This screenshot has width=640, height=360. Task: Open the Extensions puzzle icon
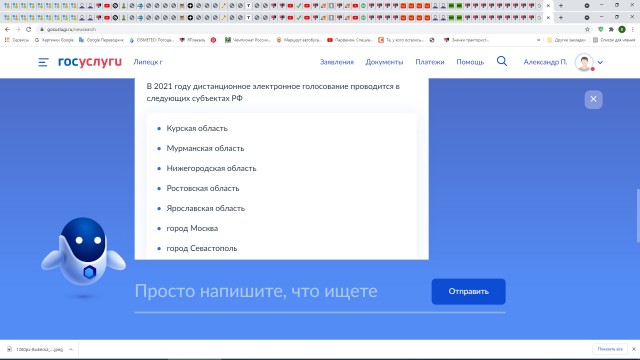611,29
